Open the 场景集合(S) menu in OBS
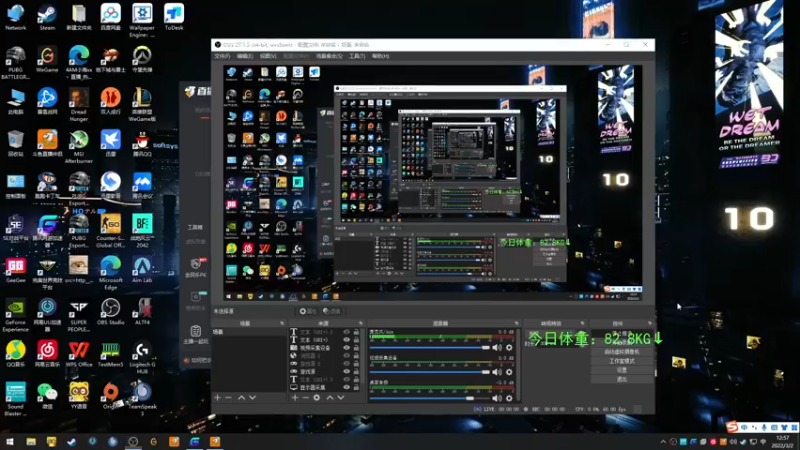The width and height of the screenshot is (800, 450). pyautogui.click(x=329, y=56)
